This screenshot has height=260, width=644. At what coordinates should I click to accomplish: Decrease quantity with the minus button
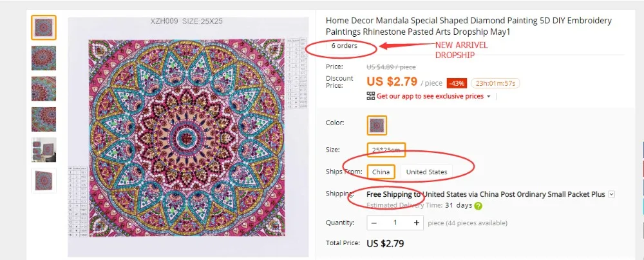pos(374,223)
